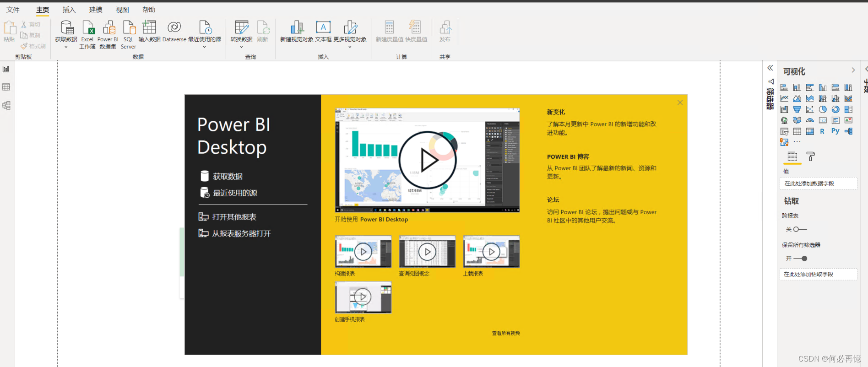Expand the 转换数据 dropdown arrow
Image resolution: width=868 pixels, height=367 pixels.
pos(241,47)
